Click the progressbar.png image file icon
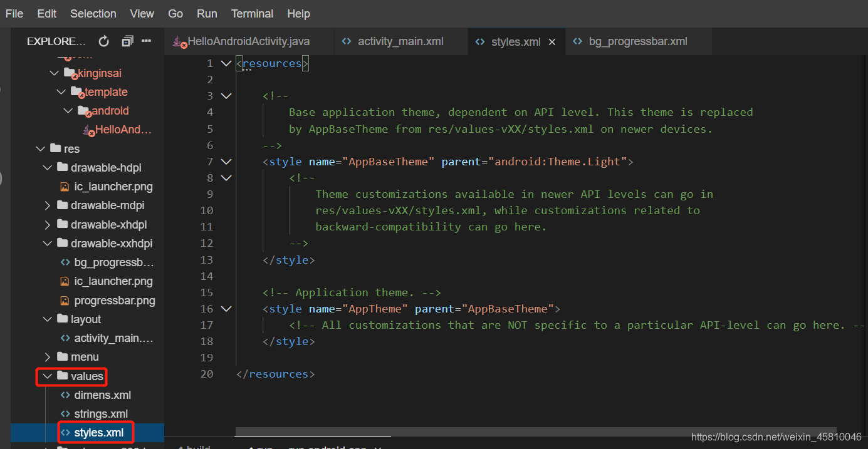Viewport: 868px width, 449px height. tap(65, 301)
